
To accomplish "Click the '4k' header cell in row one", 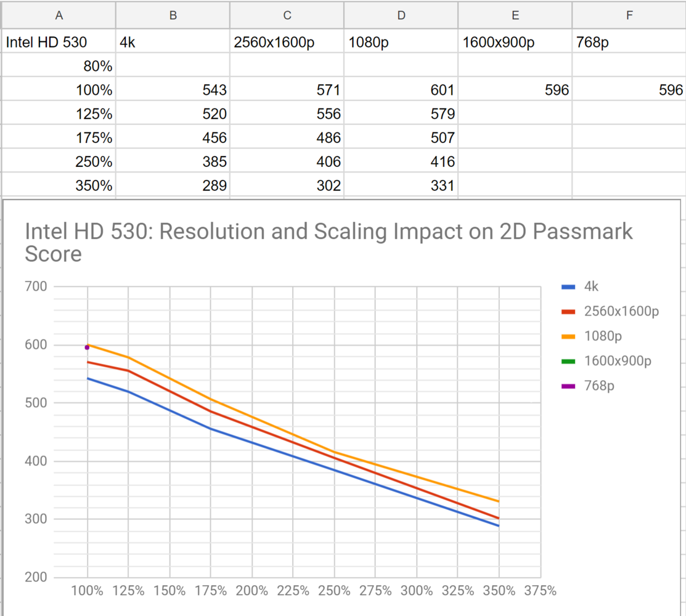I will coord(173,41).
